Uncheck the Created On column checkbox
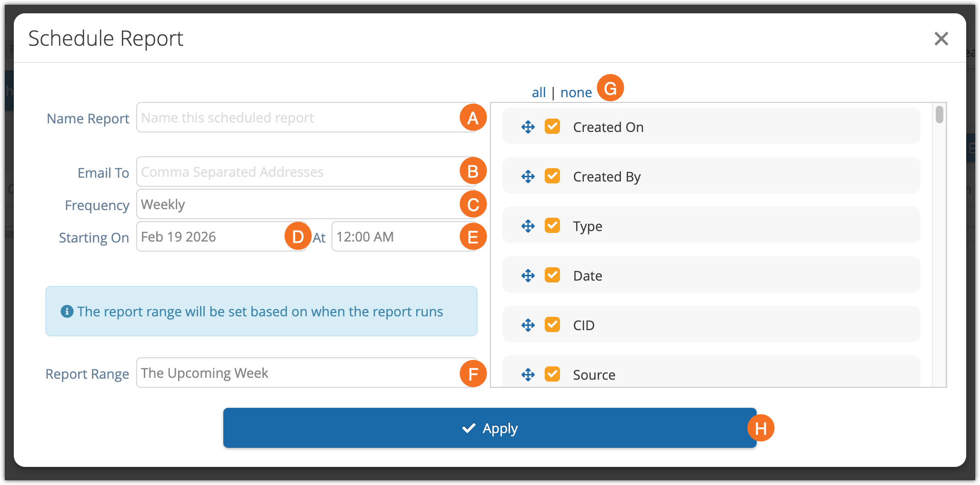The image size is (980, 485). (552, 127)
